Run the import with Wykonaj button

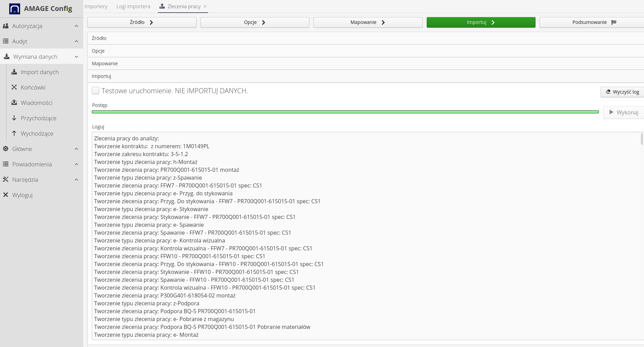click(624, 112)
